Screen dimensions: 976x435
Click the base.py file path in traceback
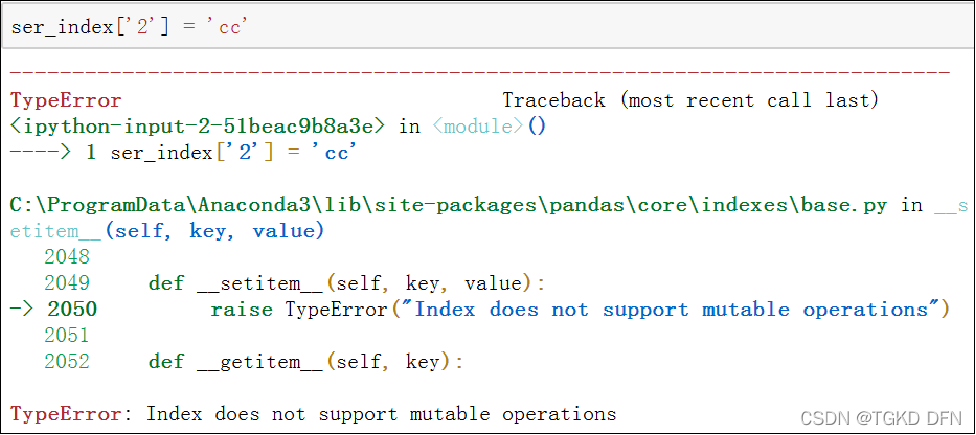point(448,206)
